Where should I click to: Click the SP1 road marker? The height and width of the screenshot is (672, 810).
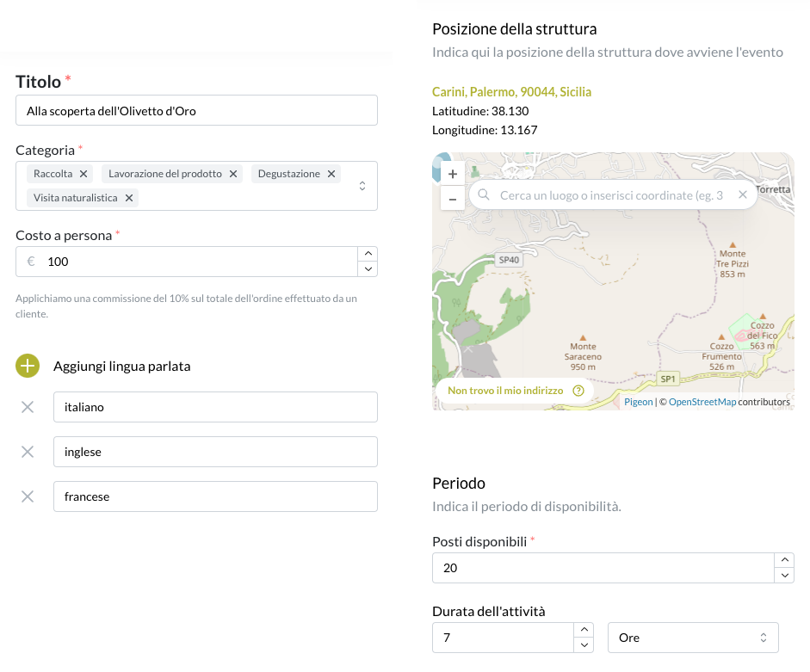point(667,379)
